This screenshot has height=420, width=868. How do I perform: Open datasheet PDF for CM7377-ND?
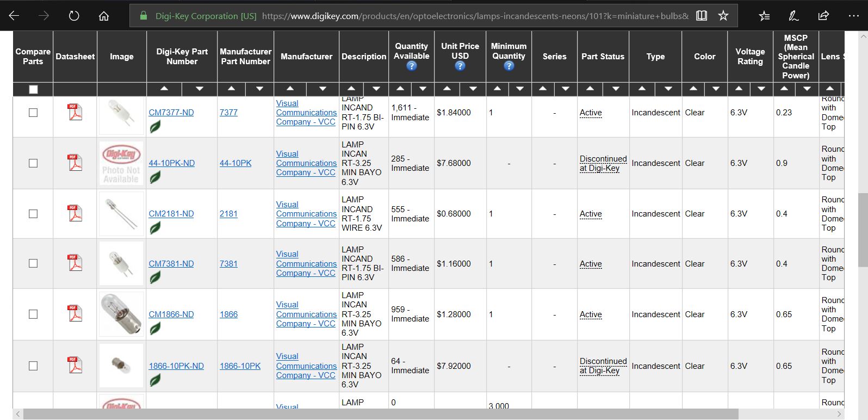75,112
